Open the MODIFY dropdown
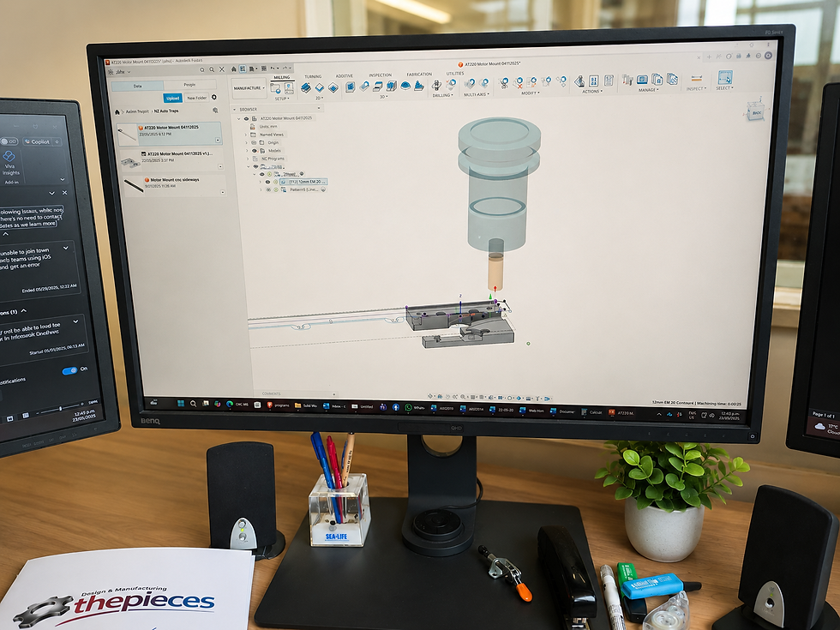The image size is (840, 630). click(x=530, y=93)
